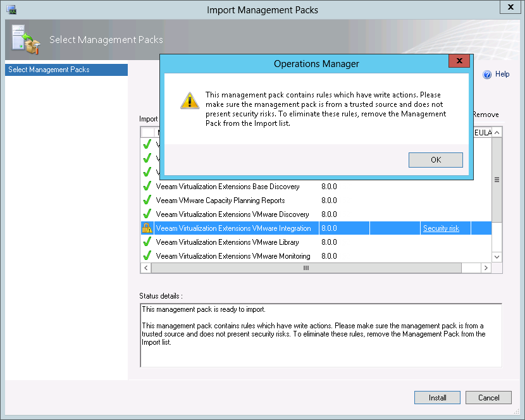The width and height of the screenshot is (525, 420).
Task: Click the horizontal scroll left arrow
Action: [x=145, y=268]
